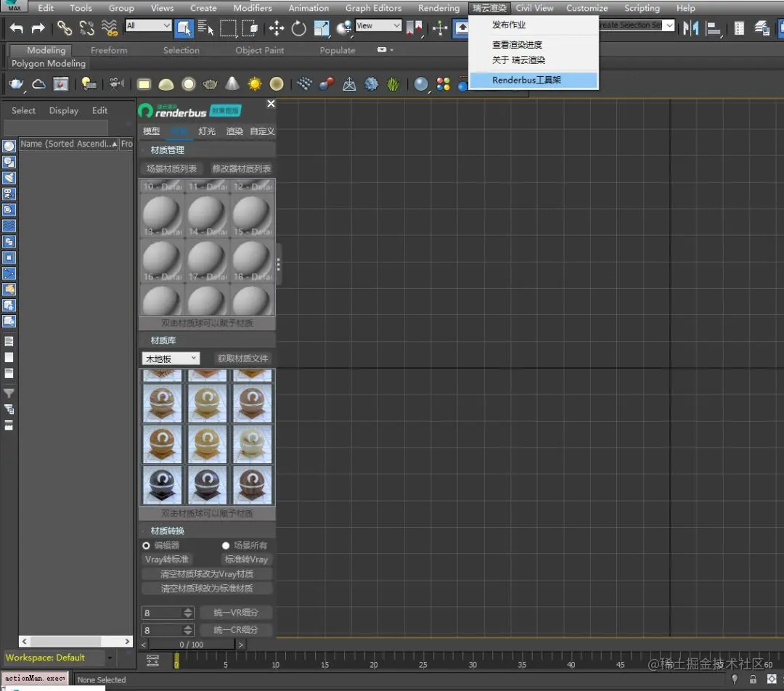Click the VR subdivision spinner arrows
The height and width of the screenshot is (691, 784).
[x=188, y=613]
